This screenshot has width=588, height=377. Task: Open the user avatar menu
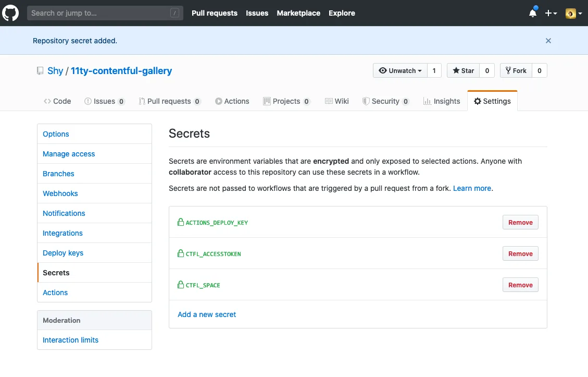574,13
